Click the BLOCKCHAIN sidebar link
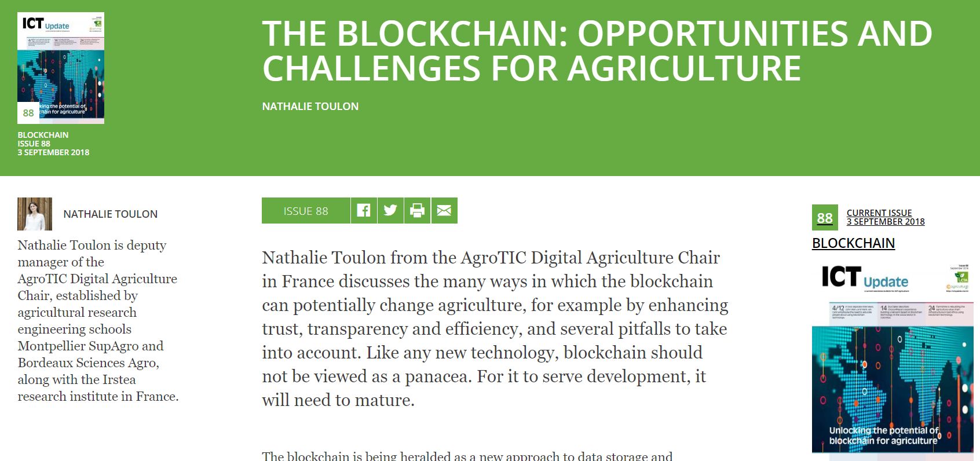The width and height of the screenshot is (980, 461). (x=853, y=243)
